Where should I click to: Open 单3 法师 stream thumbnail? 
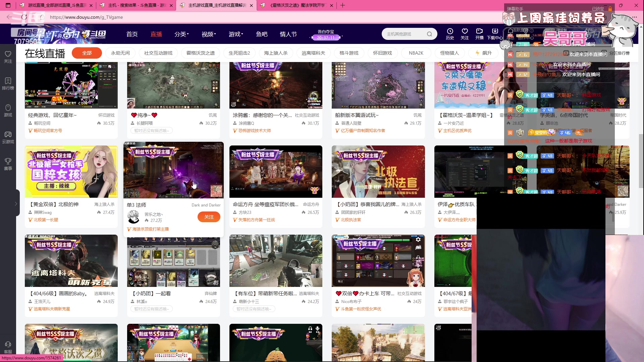[173, 170]
